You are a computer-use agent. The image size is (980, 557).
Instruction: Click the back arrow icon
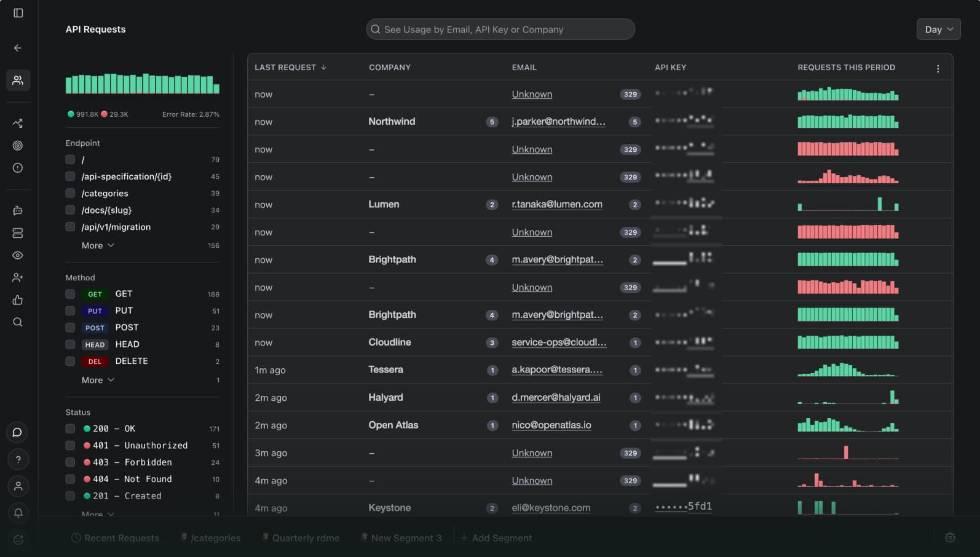click(18, 48)
